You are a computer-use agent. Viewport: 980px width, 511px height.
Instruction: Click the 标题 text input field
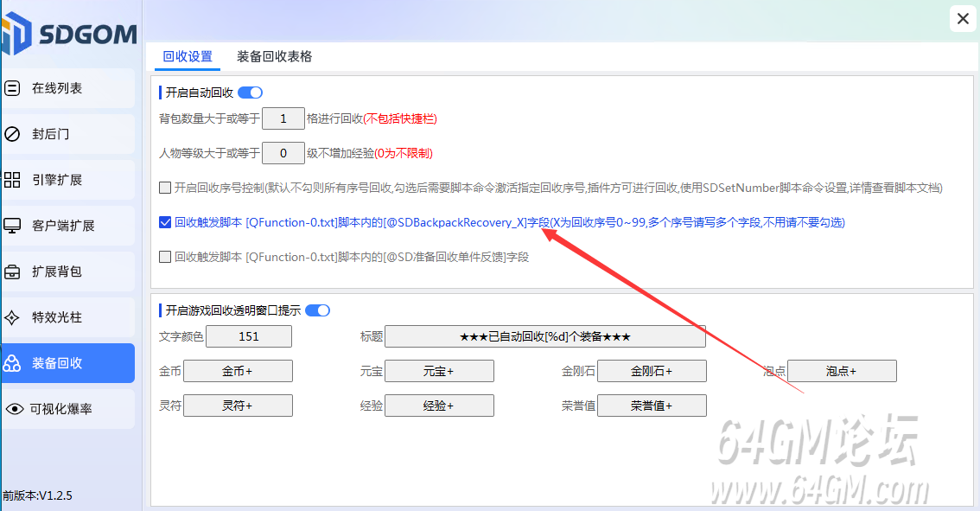point(544,336)
